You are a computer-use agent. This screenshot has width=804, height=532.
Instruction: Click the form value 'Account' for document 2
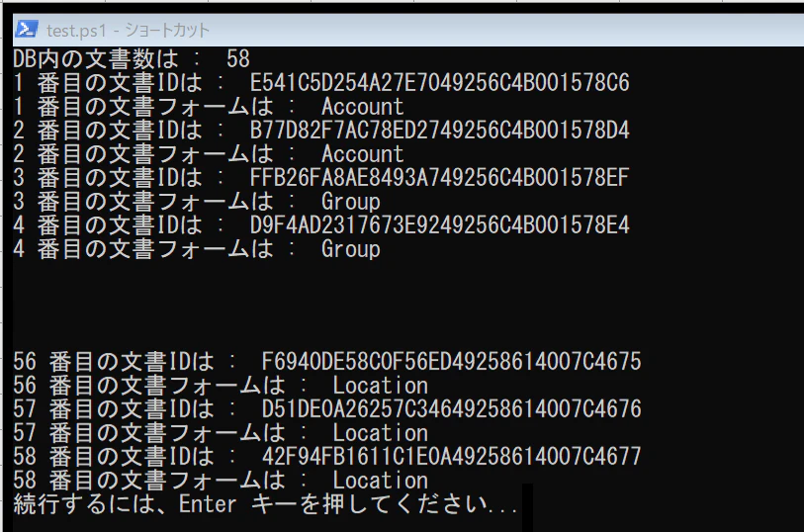point(363,153)
